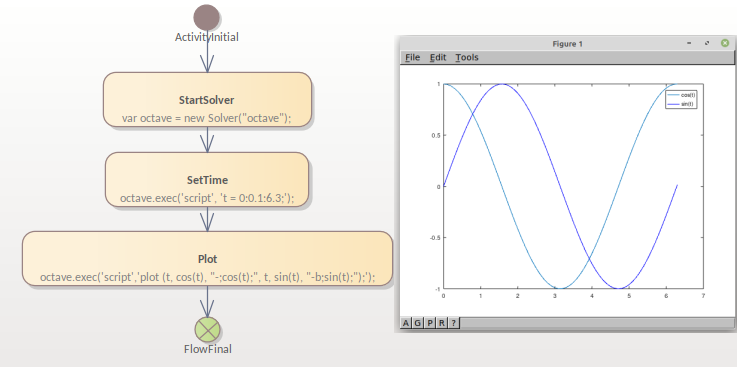Open the Edit menu in Figure 1
This screenshot has width=737, height=367.
point(438,57)
